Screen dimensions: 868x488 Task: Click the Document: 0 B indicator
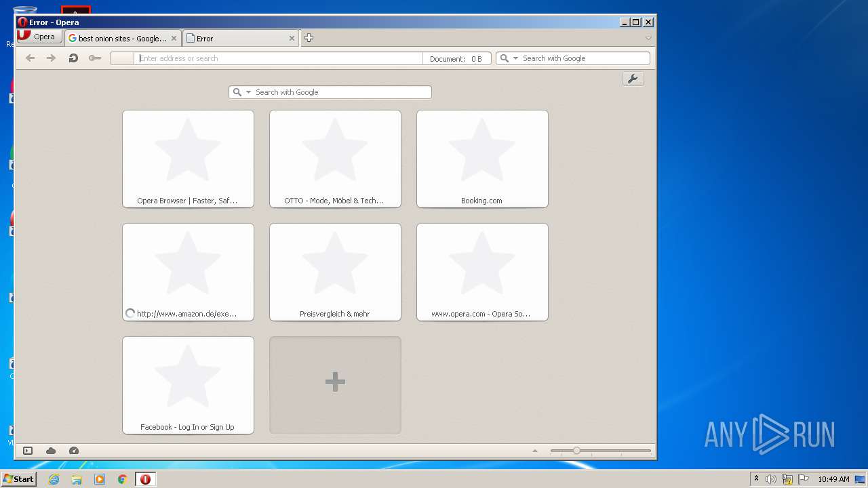456,59
